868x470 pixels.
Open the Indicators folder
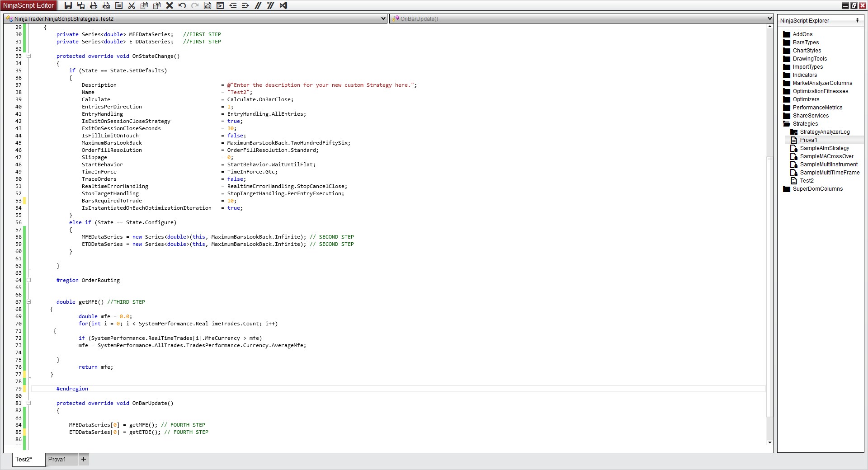click(x=805, y=75)
